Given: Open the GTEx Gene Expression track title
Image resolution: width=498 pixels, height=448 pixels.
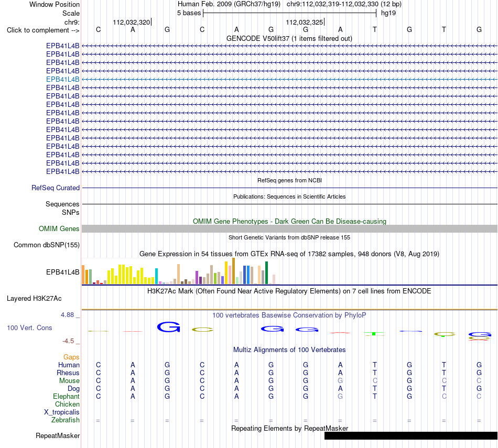Looking at the screenshot, I should (289, 254).
